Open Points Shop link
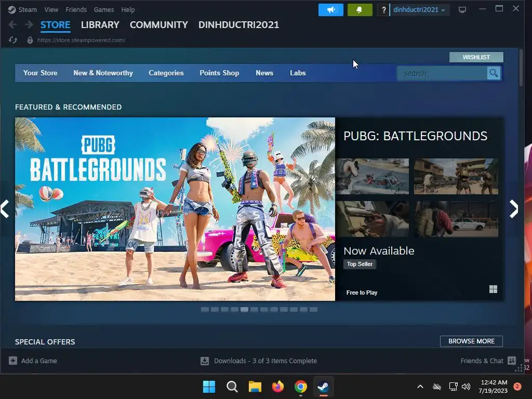532x399 pixels. pyautogui.click(x=219, y=73)
